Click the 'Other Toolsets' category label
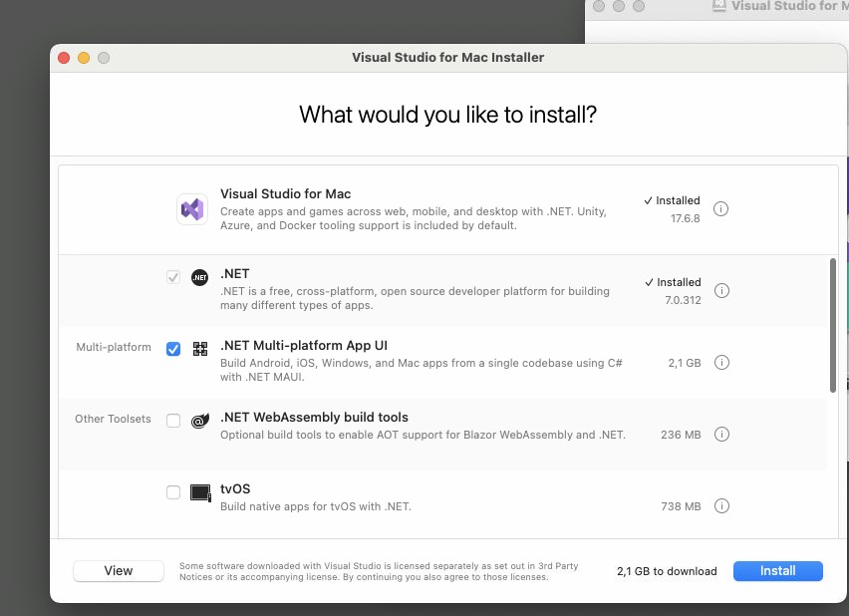The image size is (849, 616). (113, 419)
